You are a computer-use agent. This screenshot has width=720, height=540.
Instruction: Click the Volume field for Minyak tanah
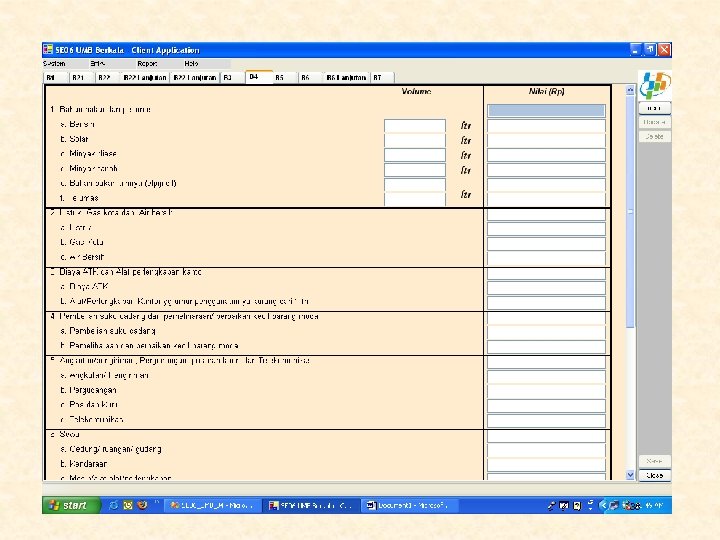[x=415, y=170]
